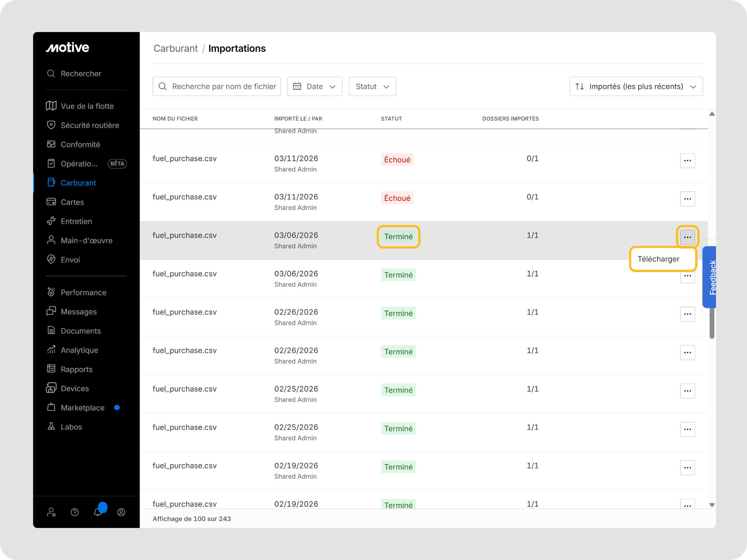
Task: Open the Cartes section
Action: tap(66, 202)
